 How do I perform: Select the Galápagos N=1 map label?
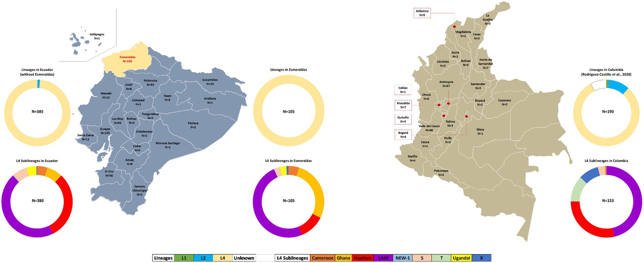point(97,36)
